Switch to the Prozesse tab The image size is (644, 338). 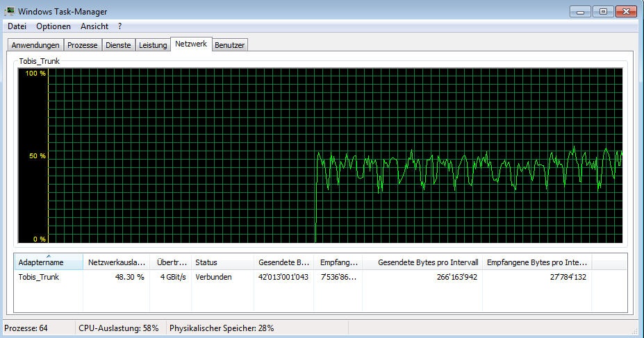coord(82,45)
